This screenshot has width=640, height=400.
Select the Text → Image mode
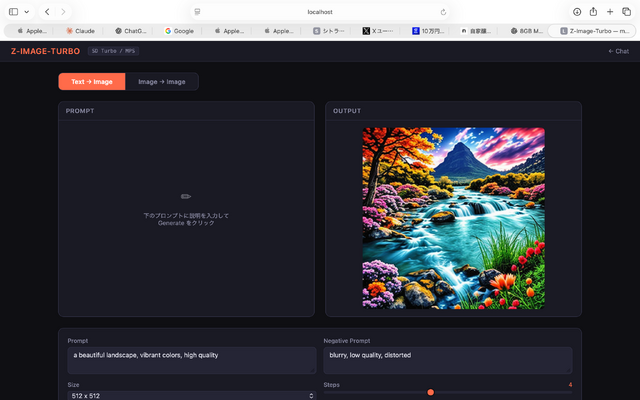tap(92, 82)
